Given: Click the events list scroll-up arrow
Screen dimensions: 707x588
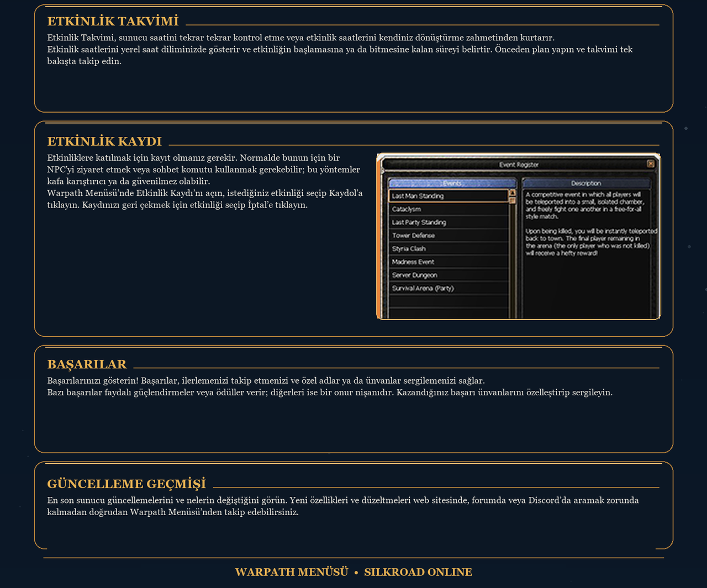Looking at the screenshot, I should (512, 193).
